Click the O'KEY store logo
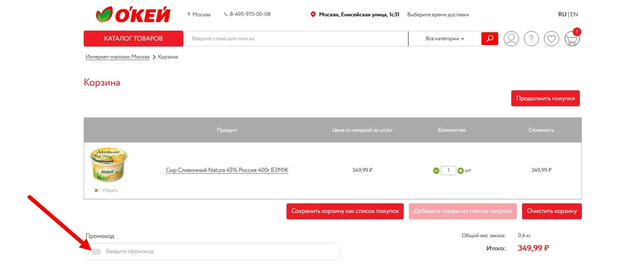Viewport: 644px width, 277px height. pos(133,15)
